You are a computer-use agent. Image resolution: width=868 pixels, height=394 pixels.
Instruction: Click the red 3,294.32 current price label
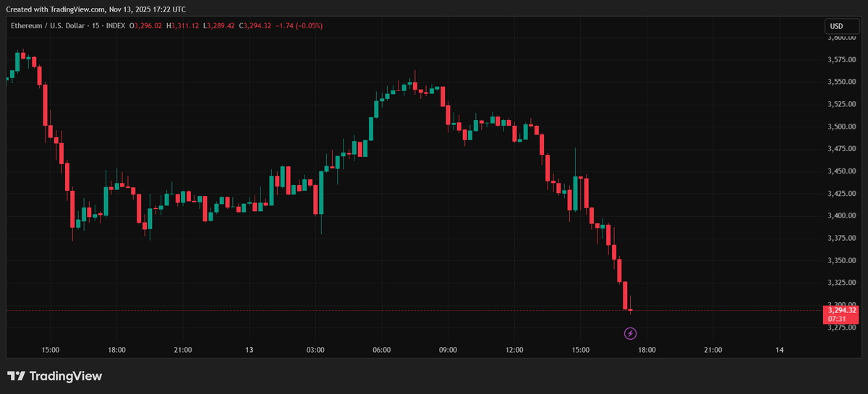point(841,310)
